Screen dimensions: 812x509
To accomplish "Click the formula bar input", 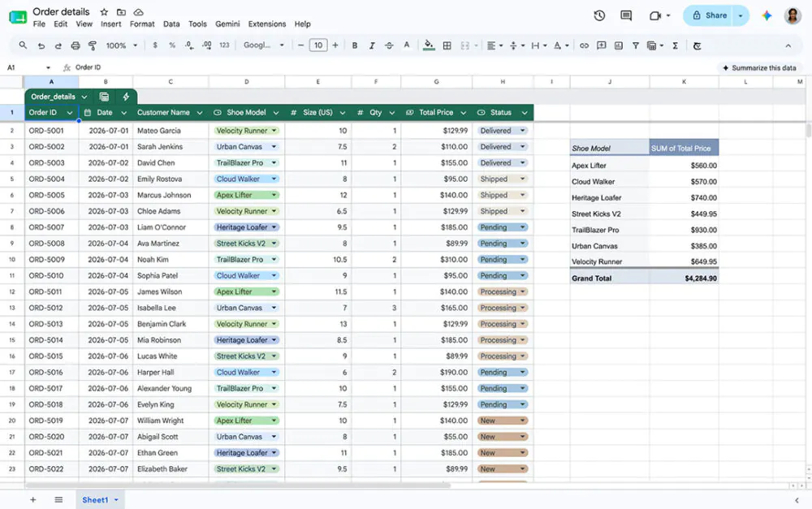I will (394, 68).
